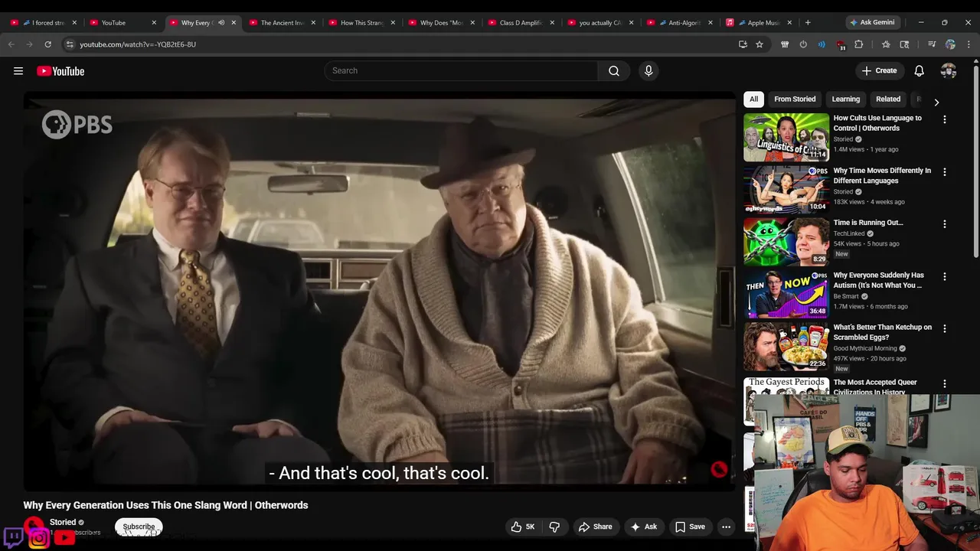Open the bookmarks star-list icon in toolbar
Viewport: 980px width, 551px height.
(886, 44)
